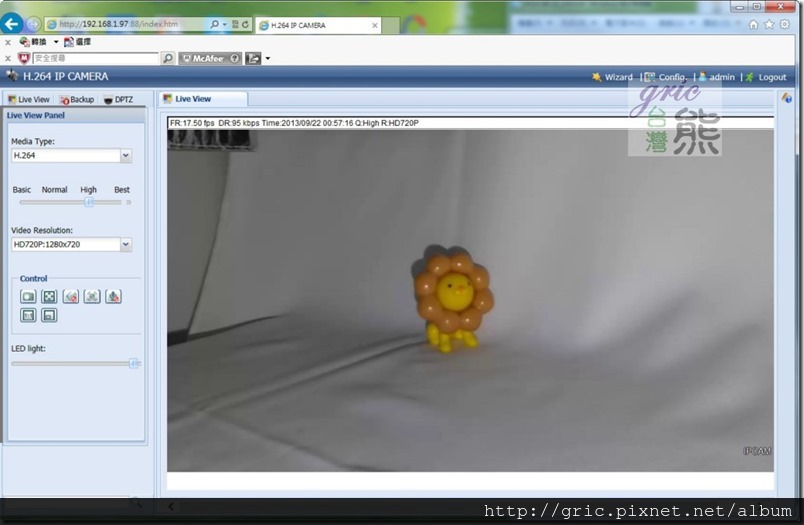Click the McAfee secure search field

point(96,58)
